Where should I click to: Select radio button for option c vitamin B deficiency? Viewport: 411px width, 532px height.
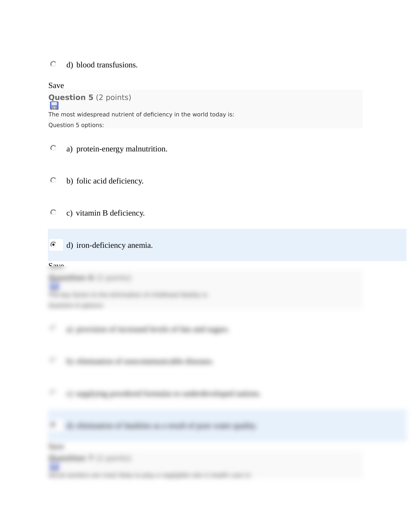coord(54,212)
